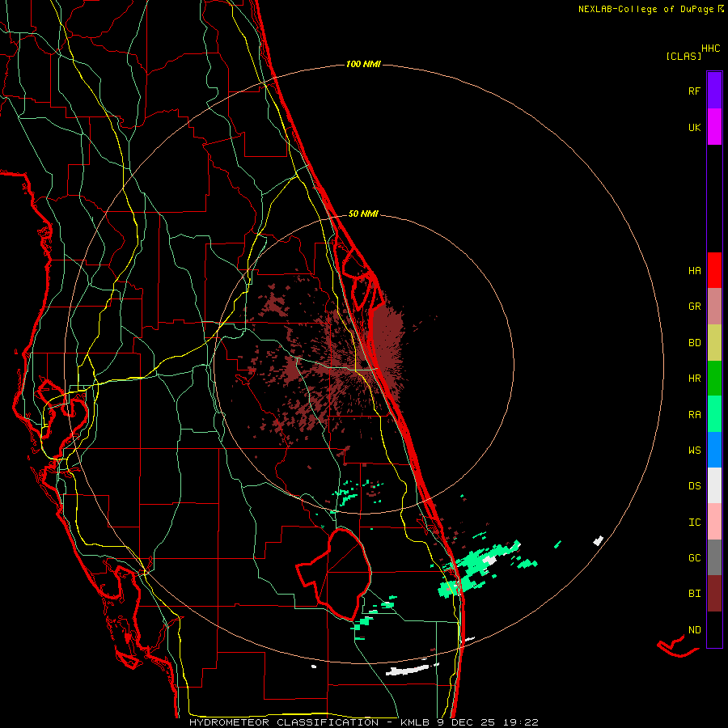Screen dimensions: 728x728
Task: Click the HA legend label
Action: [x=694, y=271]
